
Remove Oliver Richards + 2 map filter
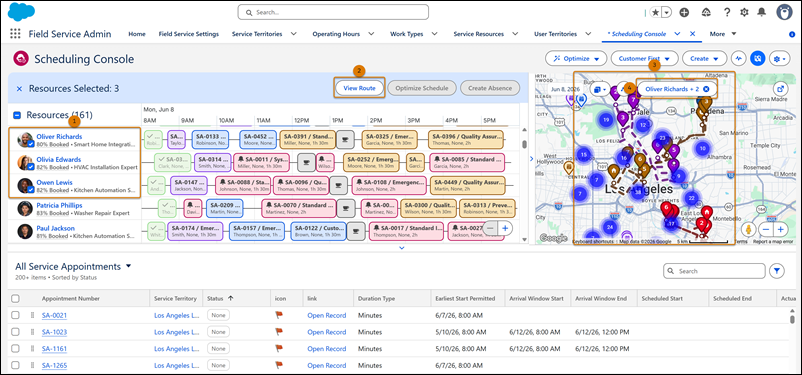coord(706,89)
